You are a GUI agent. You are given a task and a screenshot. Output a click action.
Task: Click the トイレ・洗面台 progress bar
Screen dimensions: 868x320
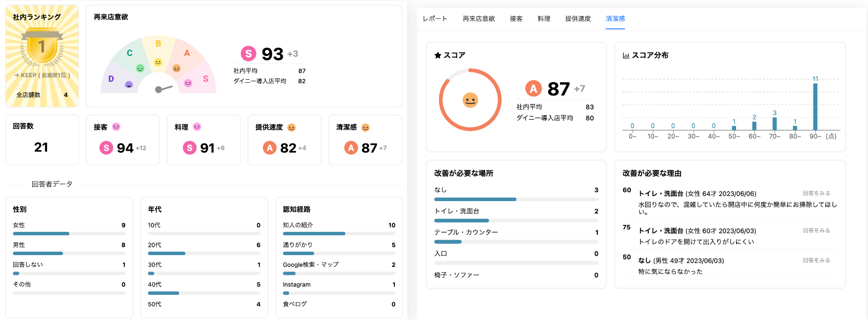(516, 220)
